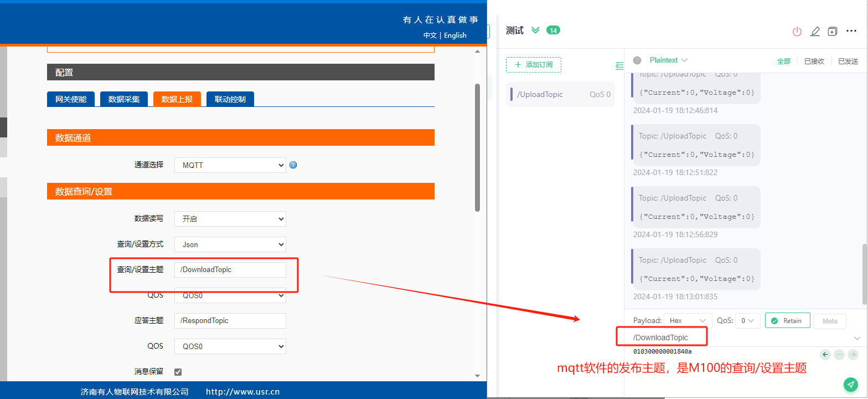Open the publish QoS 0 dropdown

point(748,320)
